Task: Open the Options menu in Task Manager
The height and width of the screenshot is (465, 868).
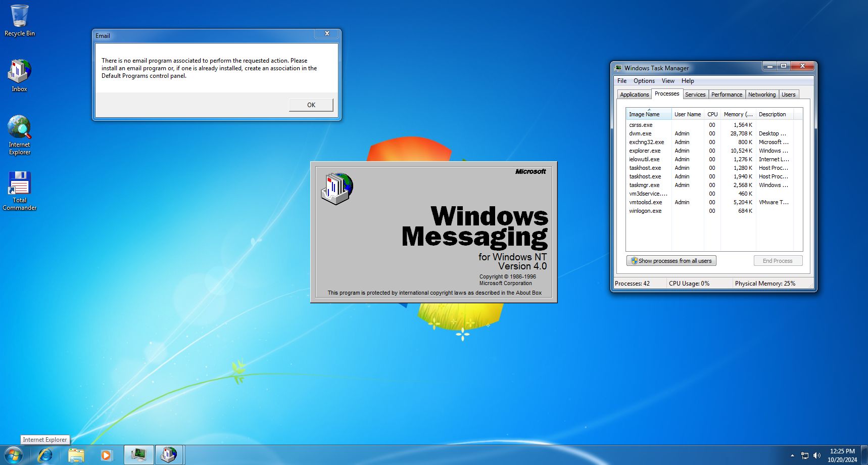Action: (644, 81)
